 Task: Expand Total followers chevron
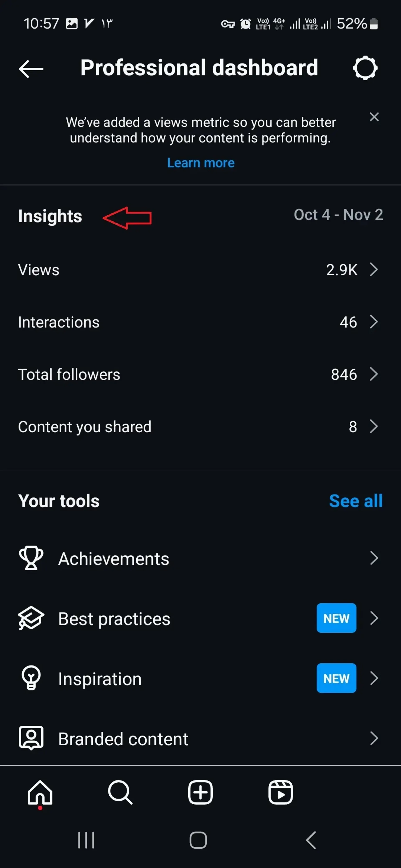coord(374,374)
